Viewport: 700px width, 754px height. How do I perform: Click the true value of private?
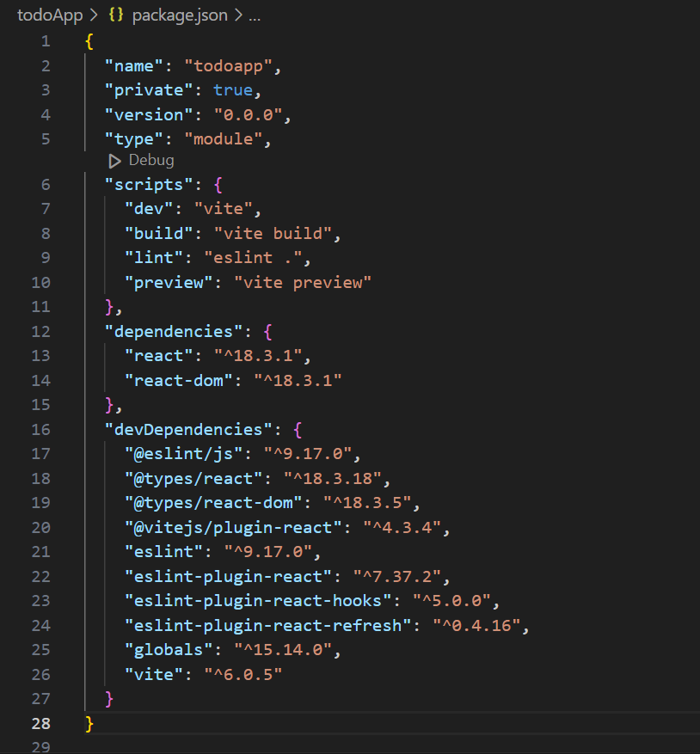coord(233,90)
